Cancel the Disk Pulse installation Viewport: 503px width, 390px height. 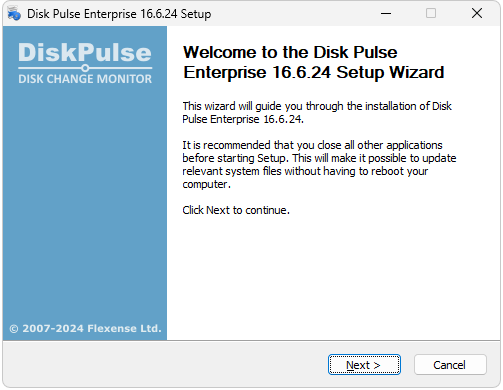pyautogui.click(x=450, y=365)
